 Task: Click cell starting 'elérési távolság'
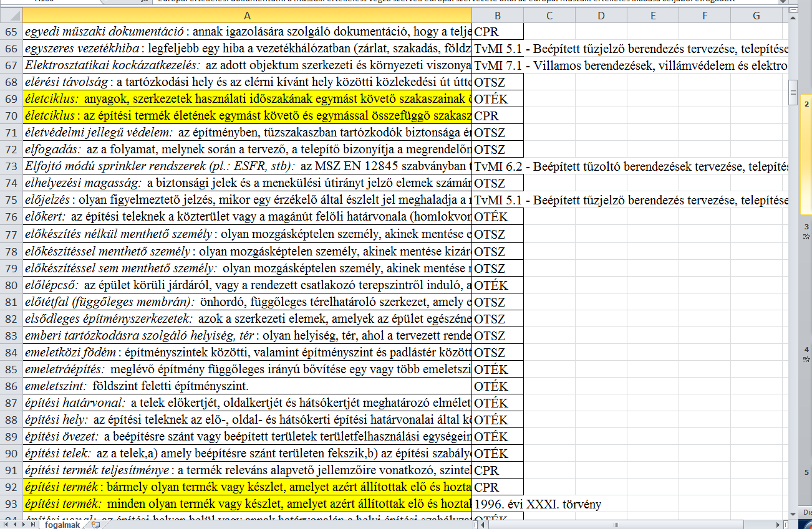[248, 82]
